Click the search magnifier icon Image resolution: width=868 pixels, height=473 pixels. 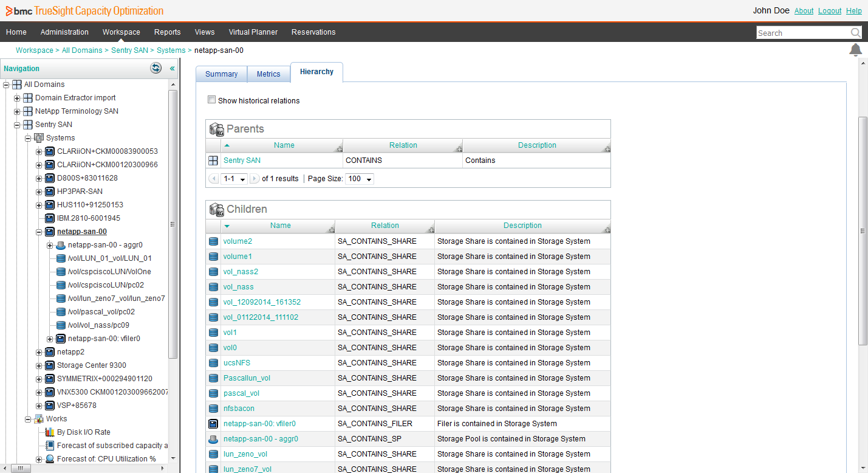tap(855, 33)
